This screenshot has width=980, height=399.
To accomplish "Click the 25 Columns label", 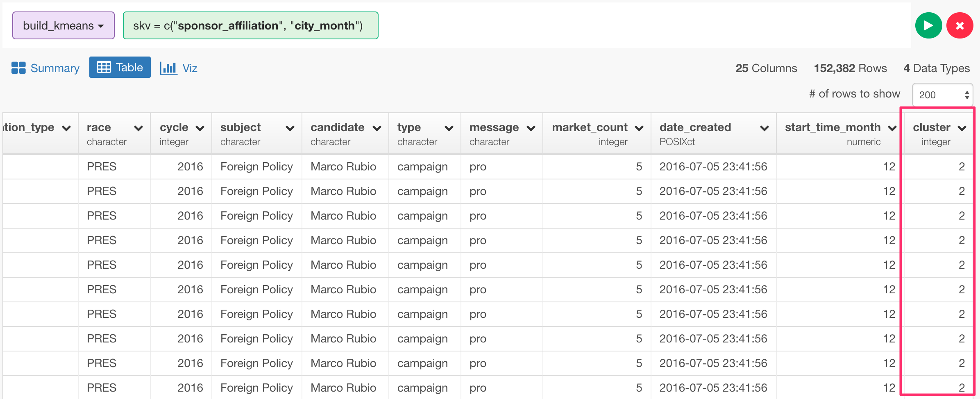I will (766, 68).
